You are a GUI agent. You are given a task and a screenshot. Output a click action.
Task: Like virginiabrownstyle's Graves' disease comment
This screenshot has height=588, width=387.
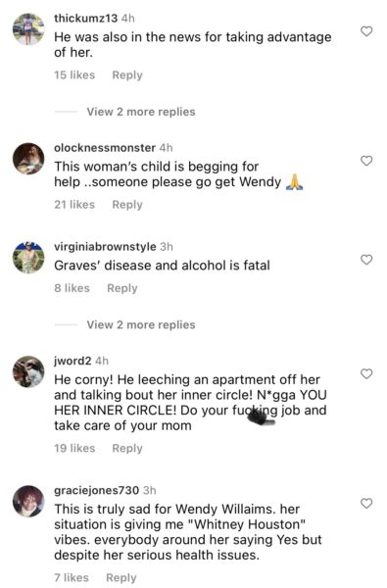coord(366,260)
